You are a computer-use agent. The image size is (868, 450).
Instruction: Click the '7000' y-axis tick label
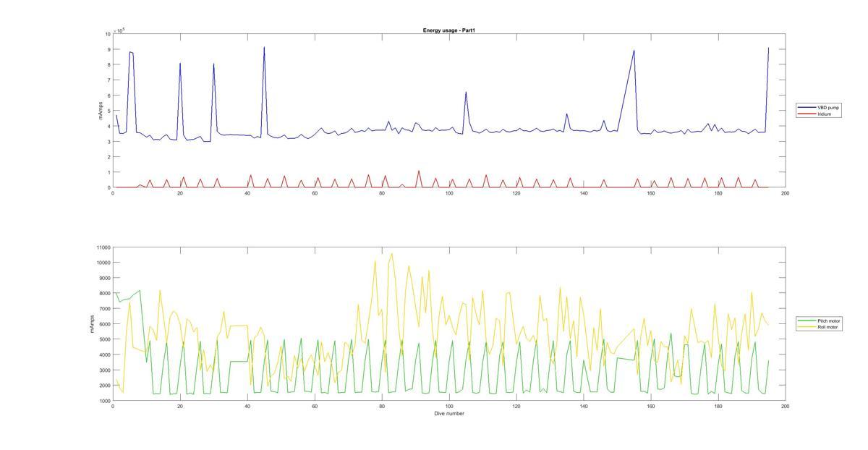(103, 309)
